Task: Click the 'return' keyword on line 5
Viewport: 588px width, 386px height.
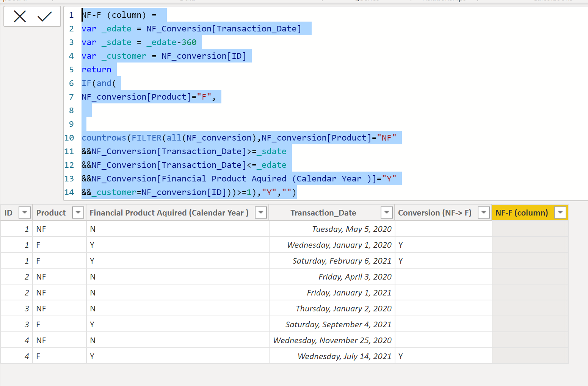Action: pos(96,69)
